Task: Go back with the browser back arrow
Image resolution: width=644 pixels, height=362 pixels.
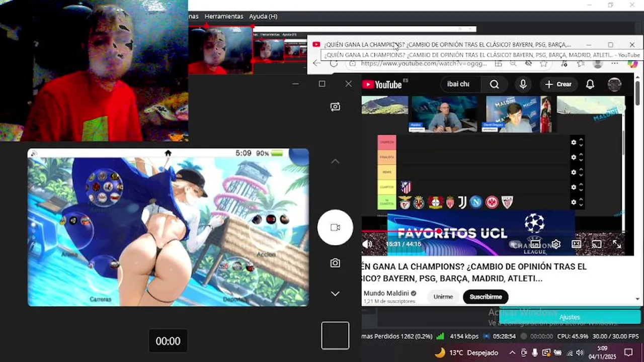Action: tap(316, 63)
